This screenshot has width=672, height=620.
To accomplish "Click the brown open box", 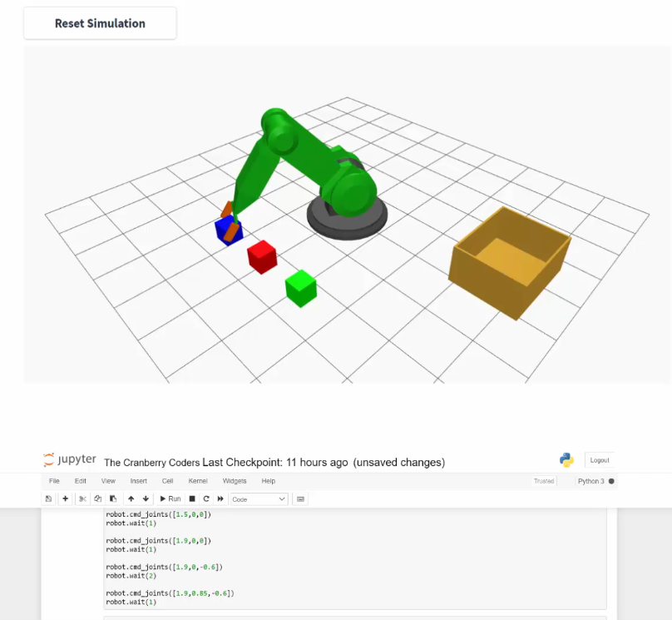I will 509,262.
